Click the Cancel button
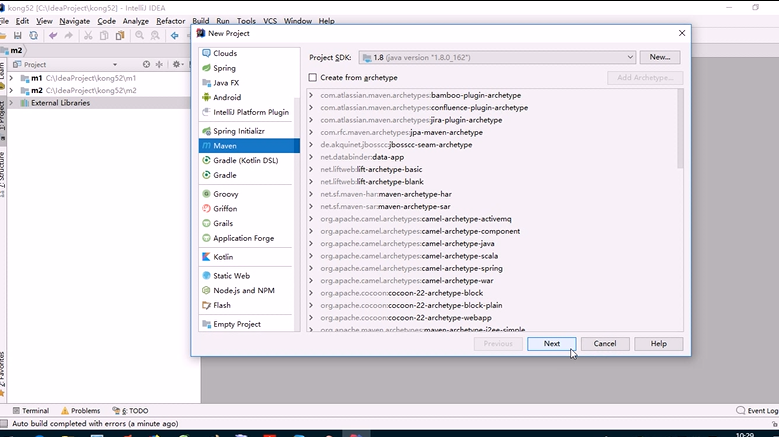 pyautogui.click(x=605, y=344)
